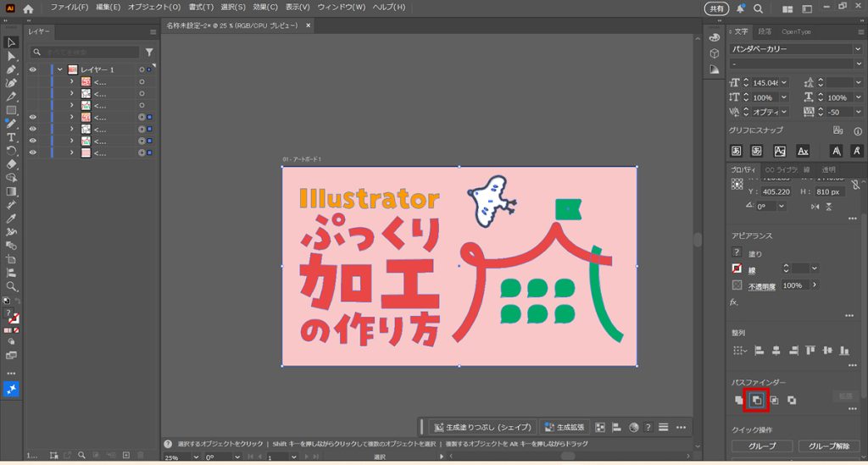This screenshot has height=465, width=868.
Task: Open search with the magnifier icon
Action: (757, 8)
